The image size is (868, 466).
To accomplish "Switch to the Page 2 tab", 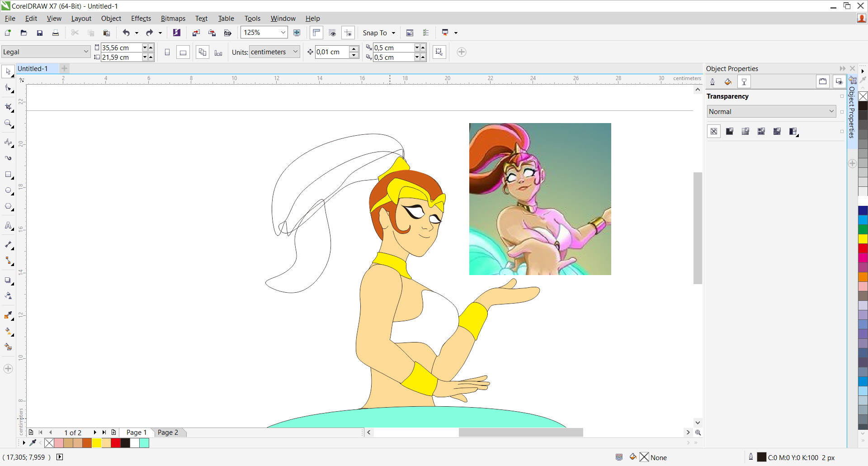I will point(168,432).
